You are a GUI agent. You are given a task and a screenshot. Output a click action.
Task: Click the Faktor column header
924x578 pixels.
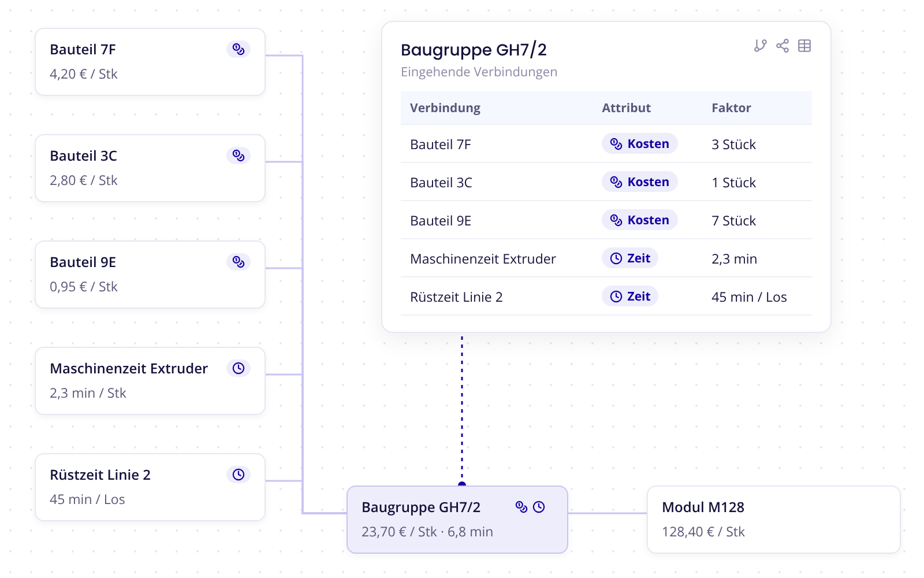point(731,108)
